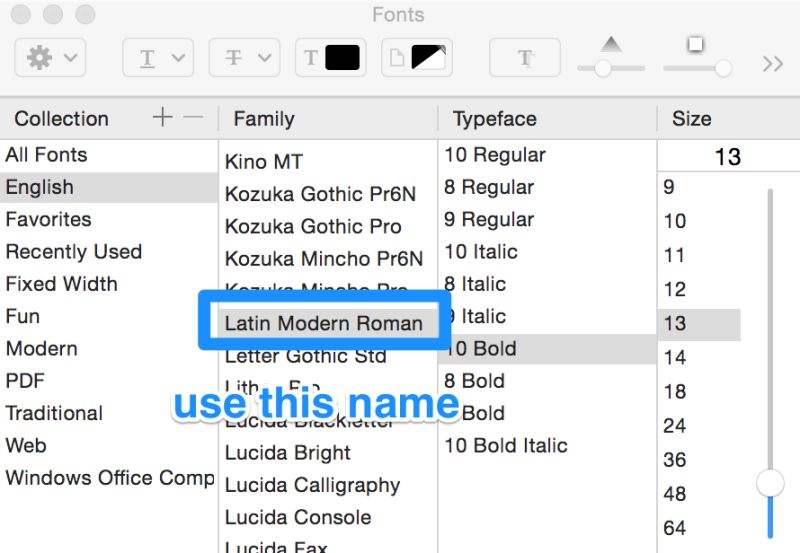Choose the Kino MT family
The width and height of the screenshot is (800, 553).
coord(328,162)
